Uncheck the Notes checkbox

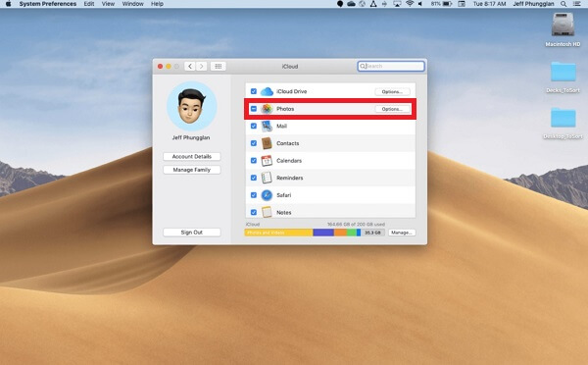(x=254, y=212)
